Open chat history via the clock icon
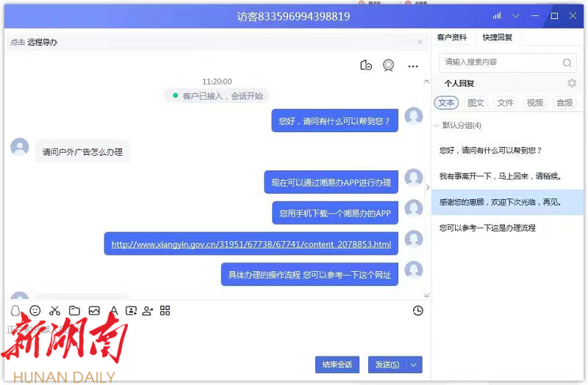The height and width of the screenshot is (385, 588). click(417, 311)
